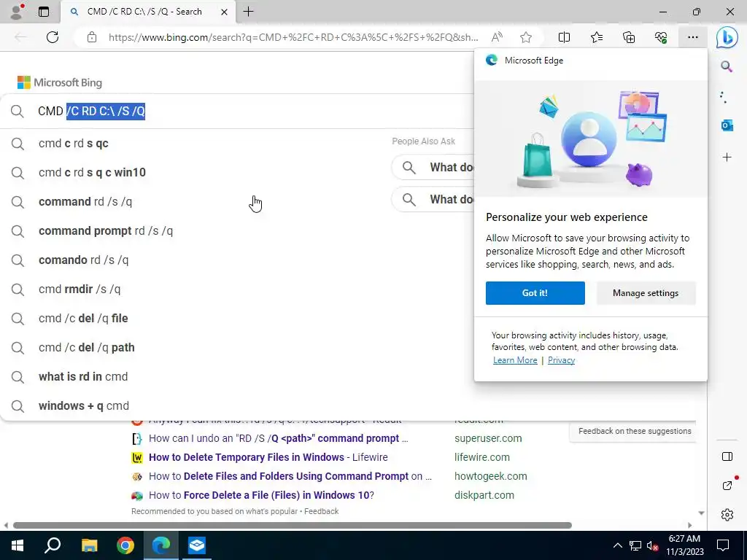747x560 pixels.
Task: Select suggestion 'comando rd /s /q'
Action: click(83, 260)
